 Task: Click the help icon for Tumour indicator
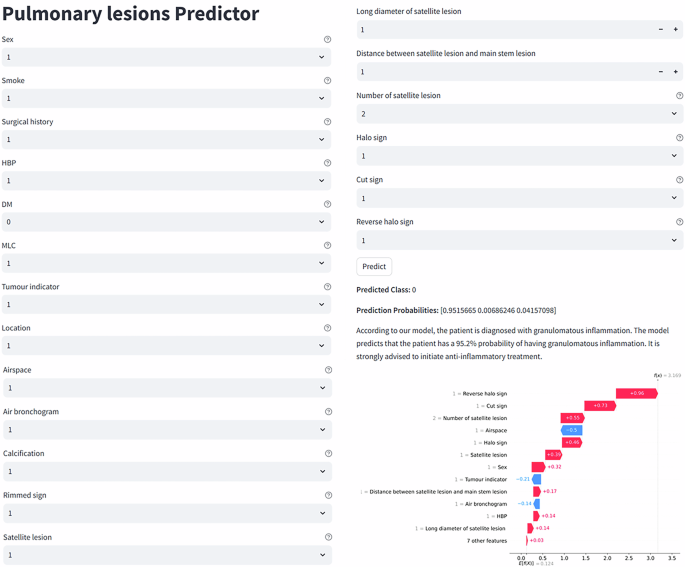(328, 287)
